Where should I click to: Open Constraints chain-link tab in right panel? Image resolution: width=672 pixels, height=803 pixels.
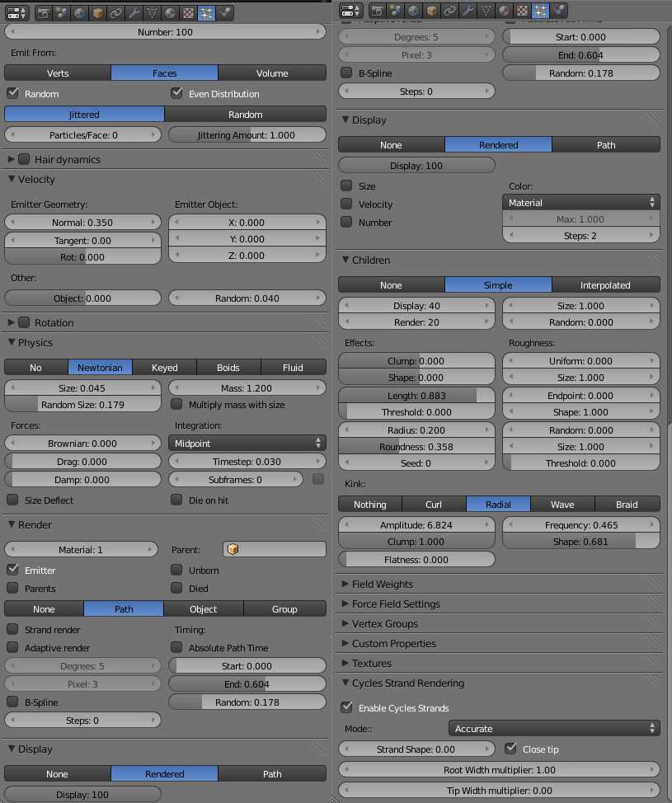click(449, 10)
